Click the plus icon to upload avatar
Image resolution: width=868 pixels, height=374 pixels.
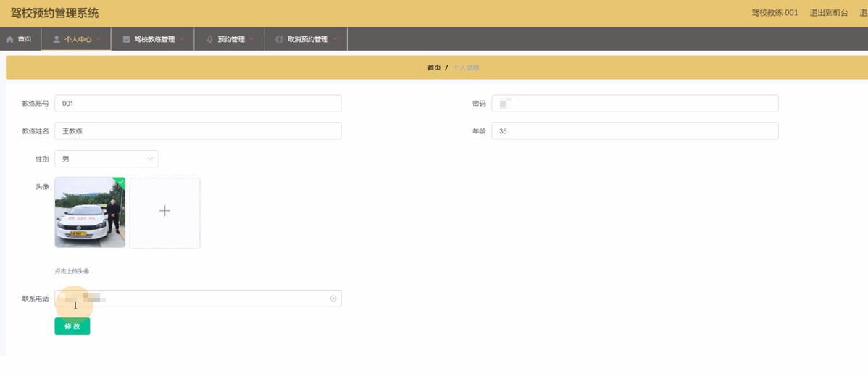[x=164, y=210]
